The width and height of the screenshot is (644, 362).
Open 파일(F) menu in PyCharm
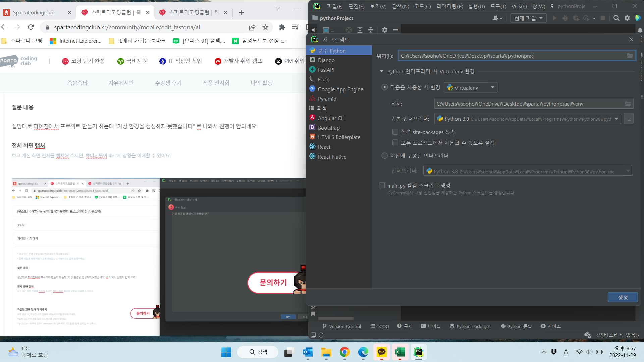(335, 6)
